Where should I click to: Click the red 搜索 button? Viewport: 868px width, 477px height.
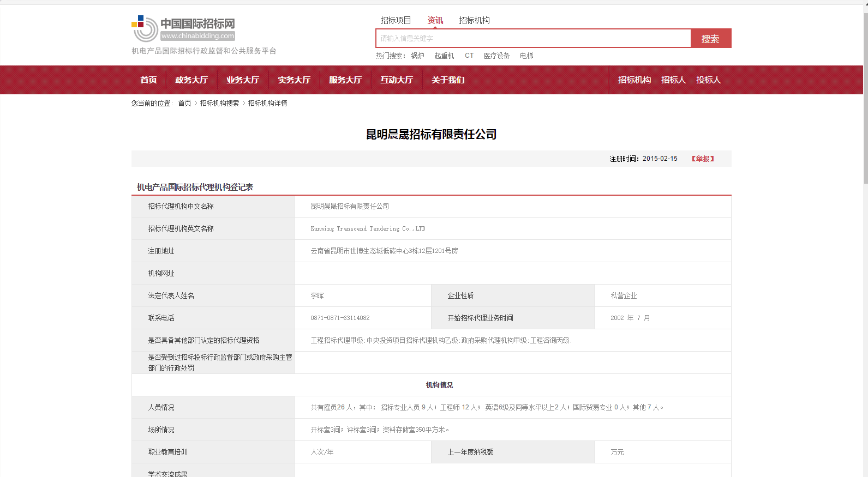(711, 38)
